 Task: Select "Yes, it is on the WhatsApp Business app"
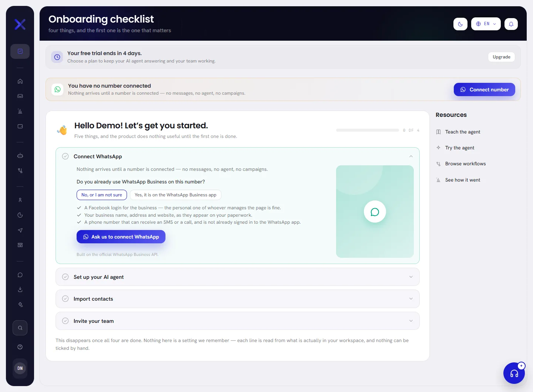coord(175,195)
